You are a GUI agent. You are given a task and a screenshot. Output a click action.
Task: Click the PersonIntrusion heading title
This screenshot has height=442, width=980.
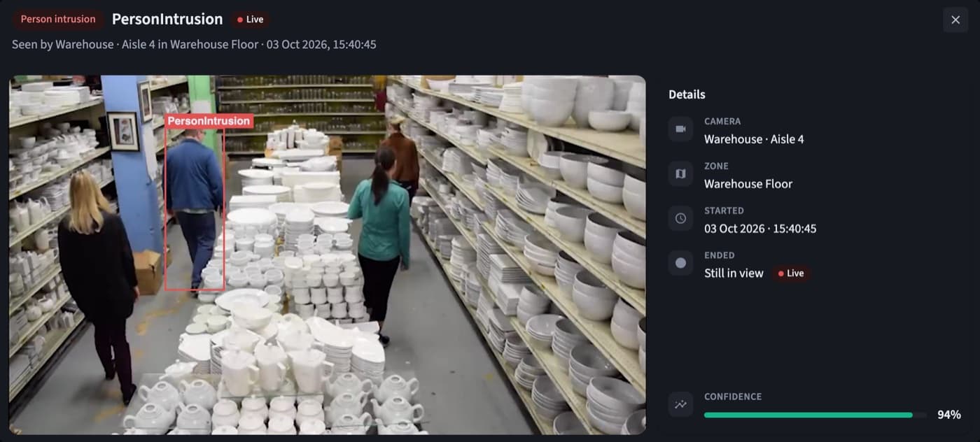167,20
